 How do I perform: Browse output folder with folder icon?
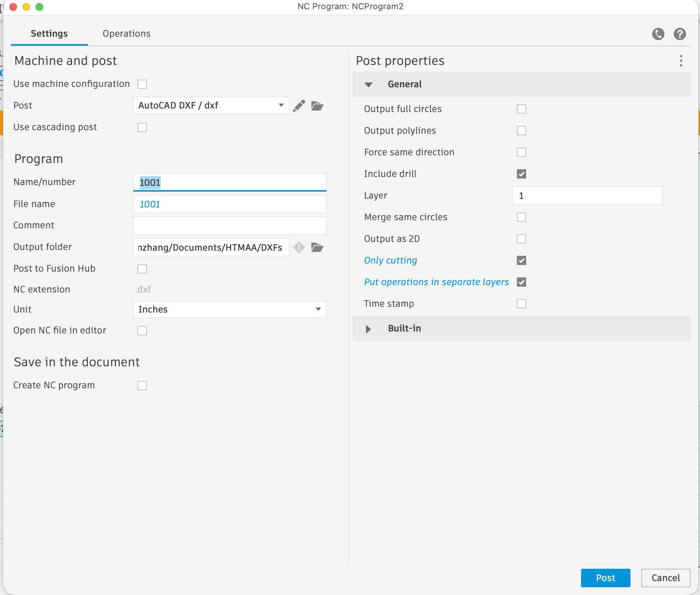pos(317,247)
